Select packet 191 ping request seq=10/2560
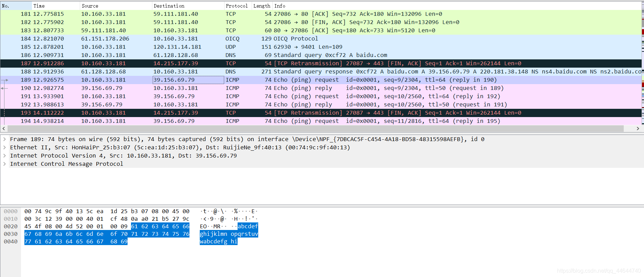644x277 pixels. coord(321,96)
